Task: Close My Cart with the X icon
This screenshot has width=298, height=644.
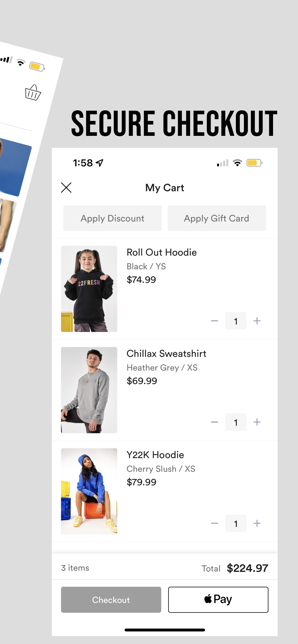Action: pos(66,188)
